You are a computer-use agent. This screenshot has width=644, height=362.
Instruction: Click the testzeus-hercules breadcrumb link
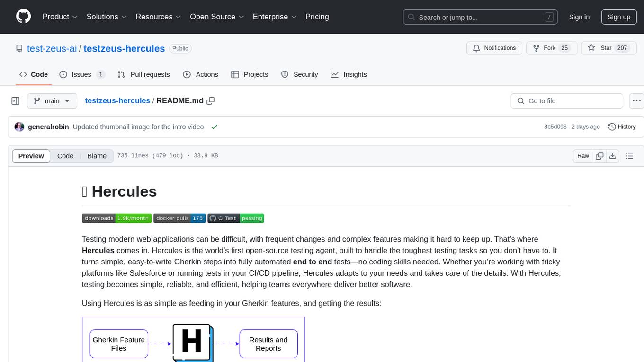pos(117,101)
